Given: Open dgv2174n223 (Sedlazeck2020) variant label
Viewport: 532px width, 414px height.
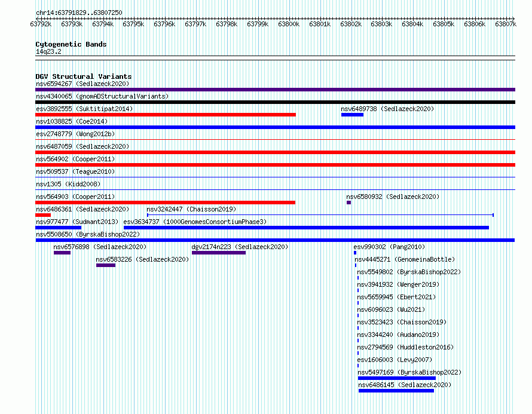Looking at the screenshot, I should pos(240,247).
